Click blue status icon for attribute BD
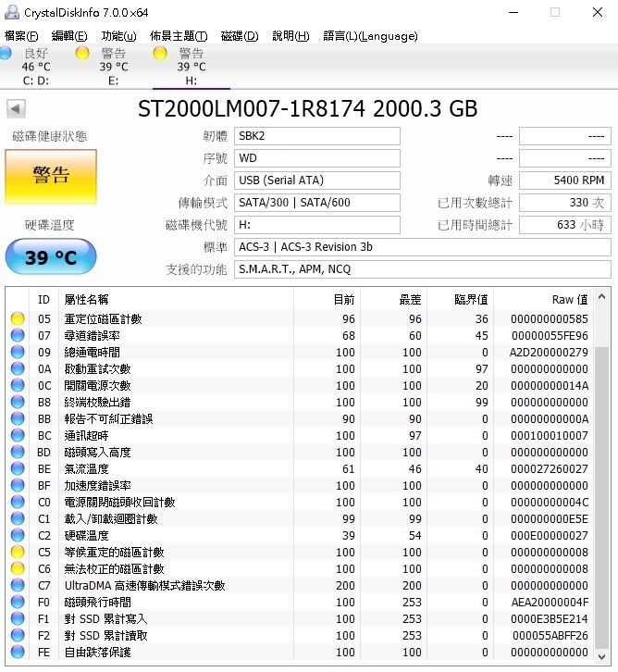This screenshot has height=672, width=618. (18, 452)
